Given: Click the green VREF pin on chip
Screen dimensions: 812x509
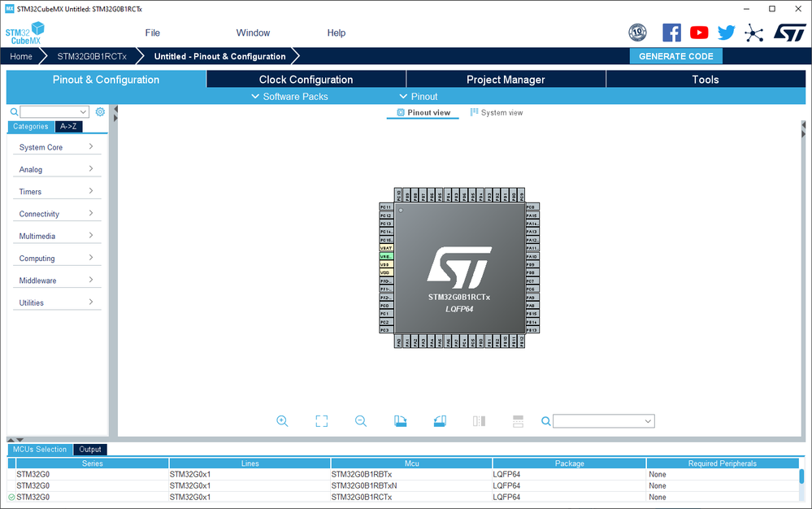Looking at the screenshot, I should [386, 256].
